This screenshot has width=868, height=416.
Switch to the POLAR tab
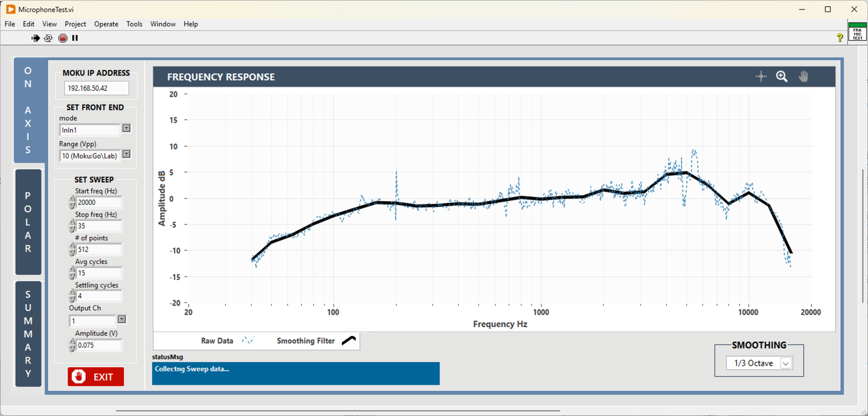coord(28,222)
